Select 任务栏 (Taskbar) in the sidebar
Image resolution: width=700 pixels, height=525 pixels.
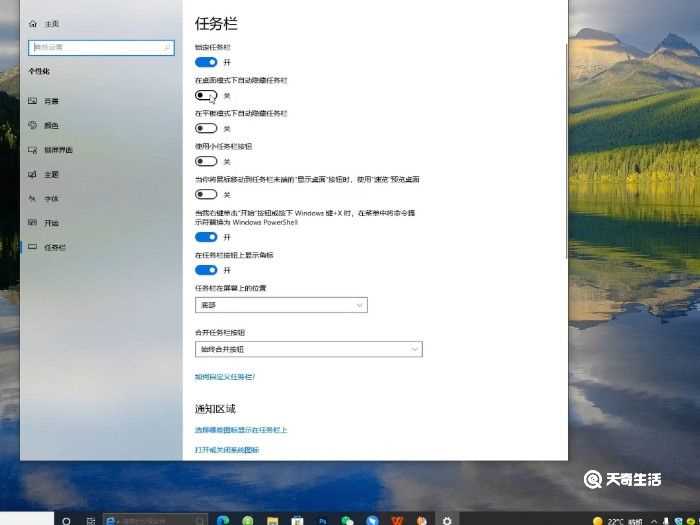47,247
